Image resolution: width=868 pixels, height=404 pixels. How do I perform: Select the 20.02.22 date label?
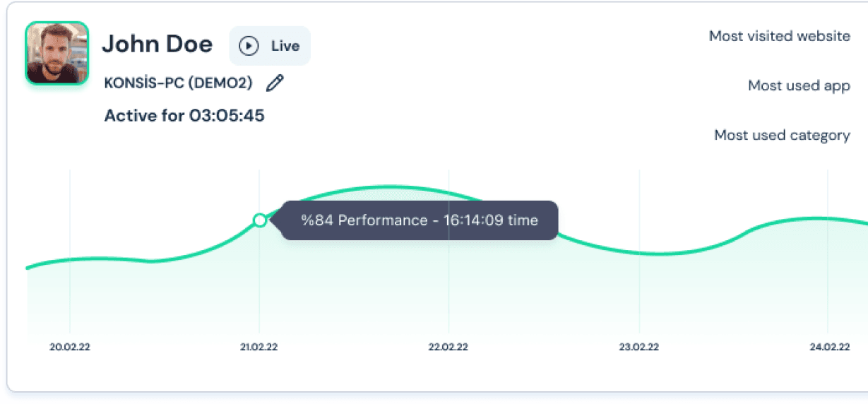pyautogui.click(x=69, y=347)
